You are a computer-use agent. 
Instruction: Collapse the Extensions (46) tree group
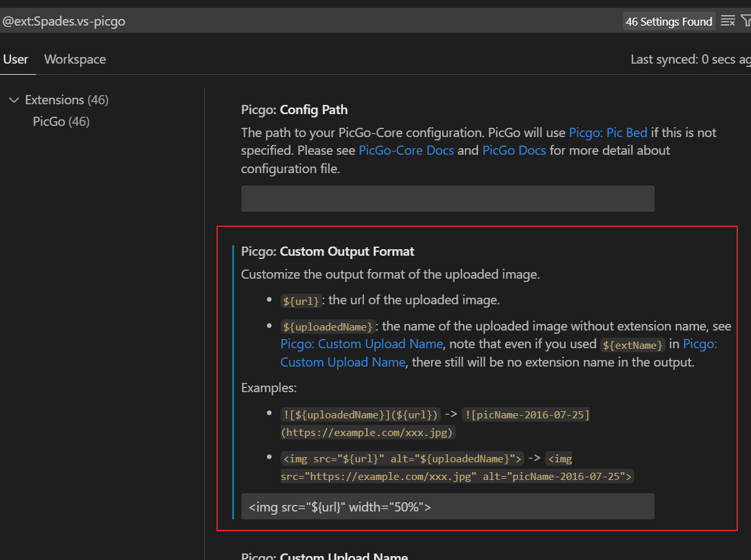click(x=14, y=100)
